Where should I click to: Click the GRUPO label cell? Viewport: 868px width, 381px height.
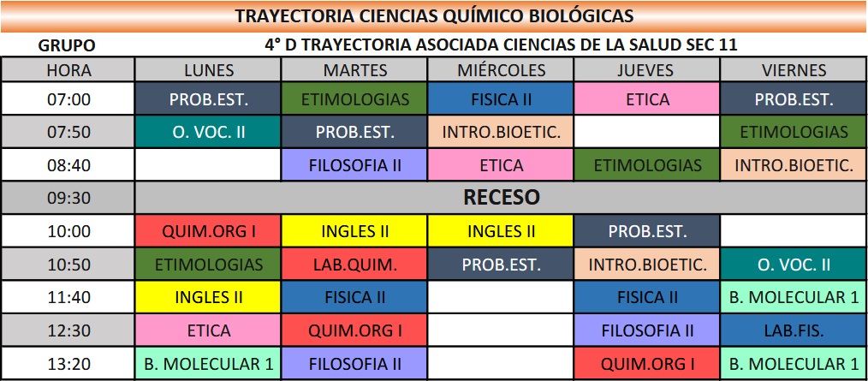[68, 45]
